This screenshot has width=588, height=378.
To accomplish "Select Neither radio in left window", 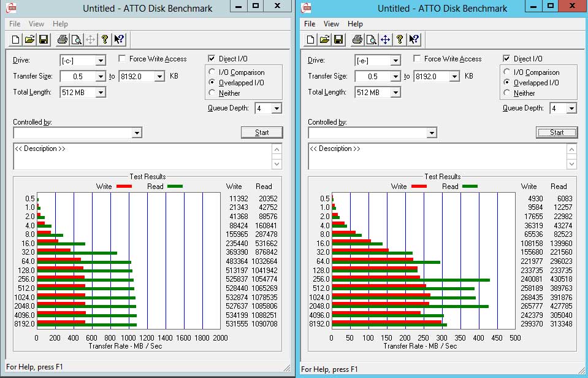I will (212, 92).
